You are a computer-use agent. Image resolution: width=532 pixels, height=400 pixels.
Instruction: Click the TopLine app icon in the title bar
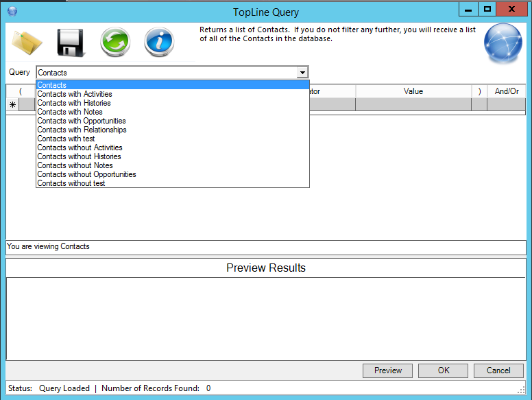[12, 12]
